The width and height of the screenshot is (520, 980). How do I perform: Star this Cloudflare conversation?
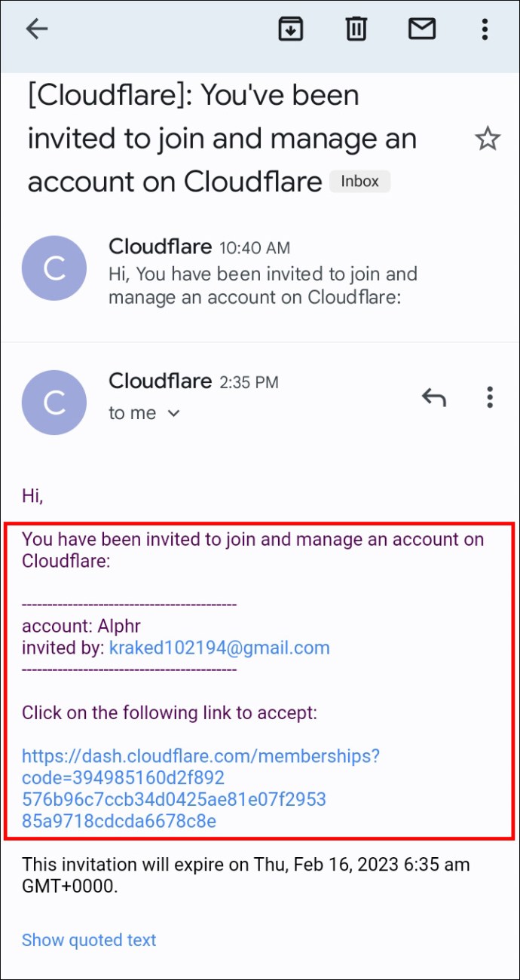click(488, 139)
